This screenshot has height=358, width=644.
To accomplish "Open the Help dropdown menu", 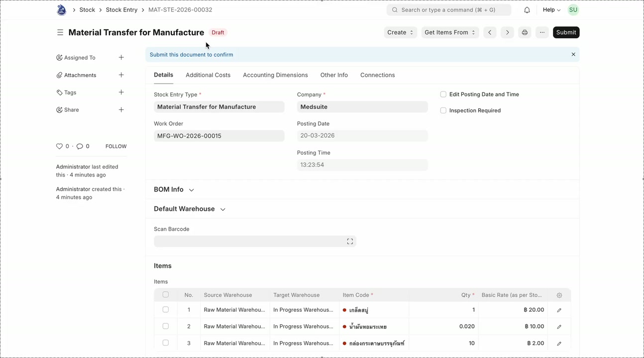I will [551, 10].
